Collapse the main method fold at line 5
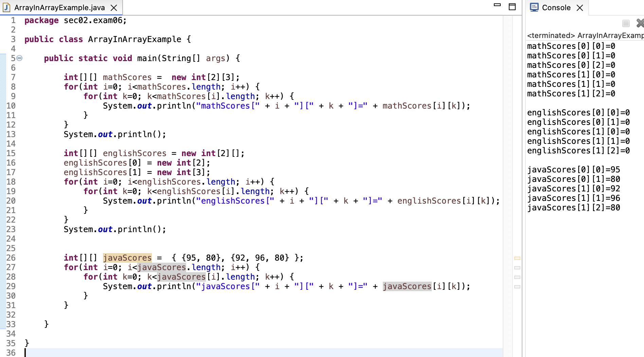This screenshot has width=644, height=357. (x=20, y=58)
